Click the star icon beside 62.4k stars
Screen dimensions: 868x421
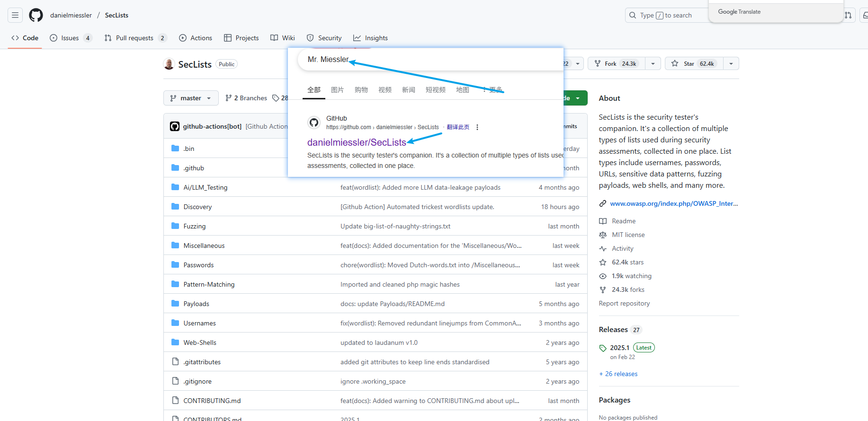point(603,262)
